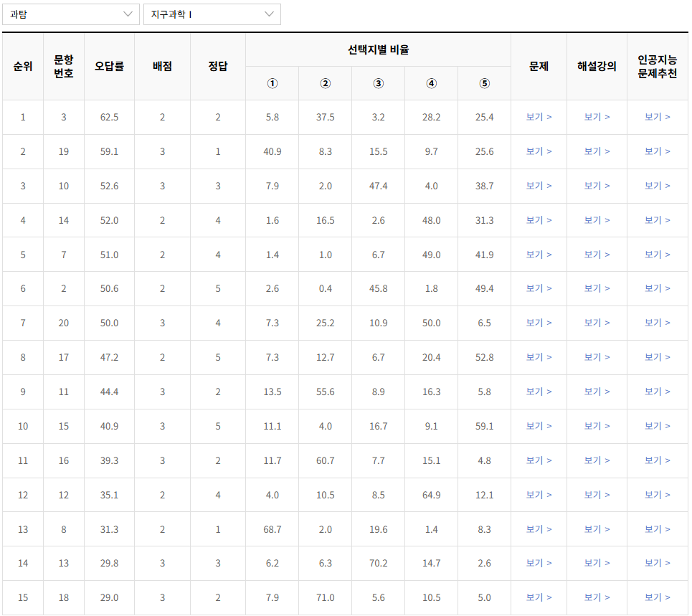Open the 해설강의 for question 19
This screenshot has width=692, height=616.
click(598, 151)
